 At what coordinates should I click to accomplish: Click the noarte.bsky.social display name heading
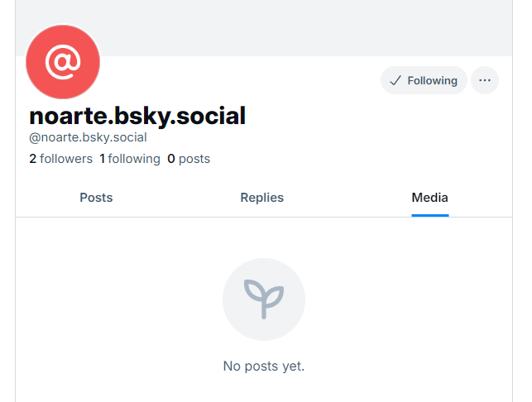tap(137, 116)
